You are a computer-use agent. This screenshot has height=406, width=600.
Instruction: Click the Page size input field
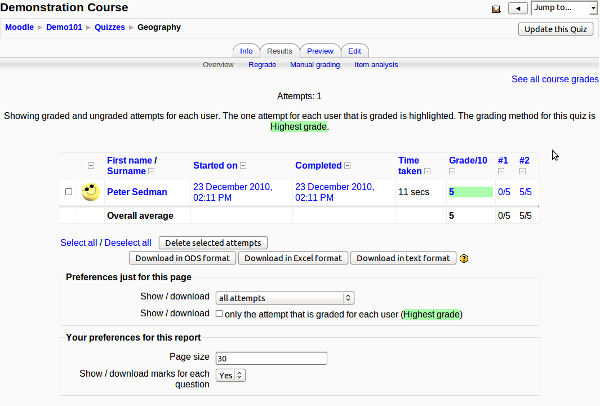tap(271, 358)
